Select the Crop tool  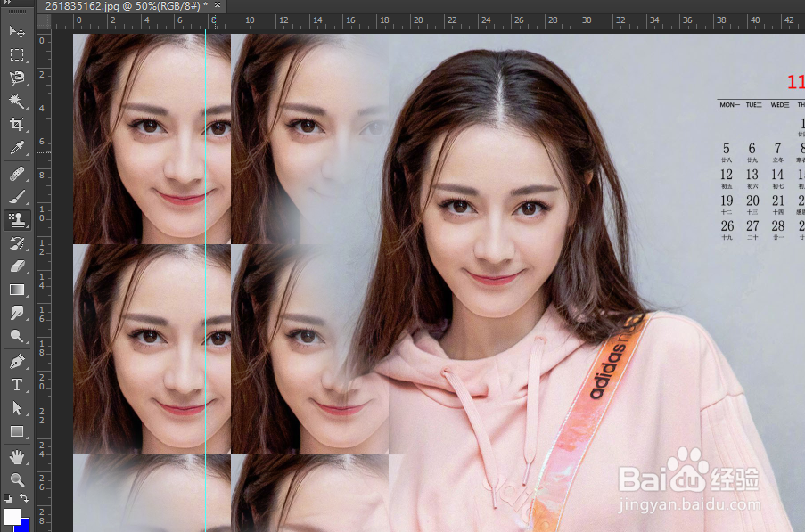click(17, 125)
